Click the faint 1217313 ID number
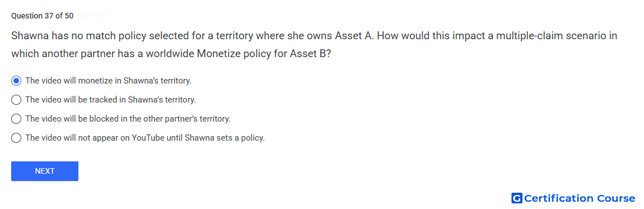The width and height of the screenshot is (644, 209). (93, 16)
